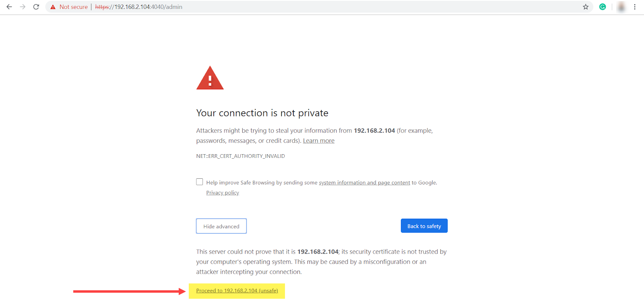Go back to the previous page
The width and height of the screenshot is (644, 308).
(9, 7)
